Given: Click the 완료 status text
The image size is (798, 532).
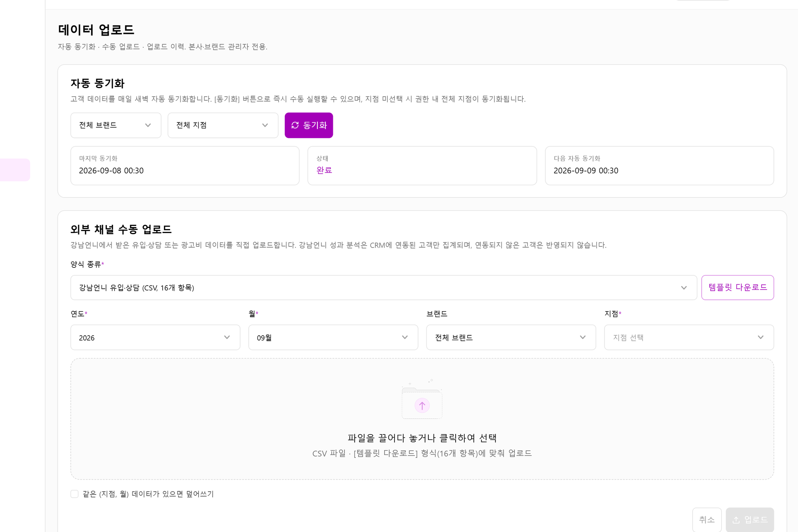Looking at the screenshot, I should [x=324, y=170].
